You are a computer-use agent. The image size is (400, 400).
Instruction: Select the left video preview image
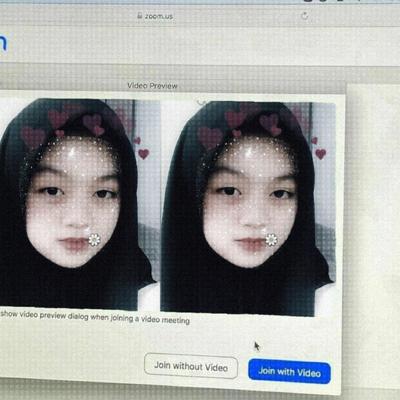[79, 204]
